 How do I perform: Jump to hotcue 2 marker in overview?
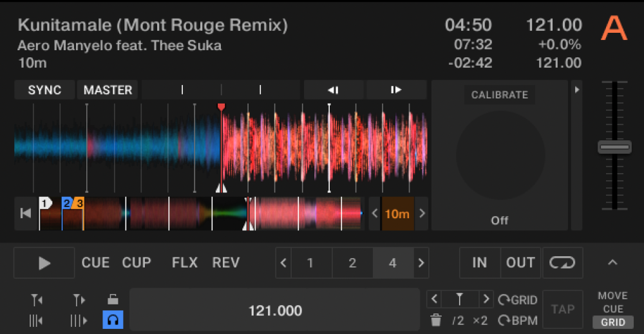coord(66,203)
